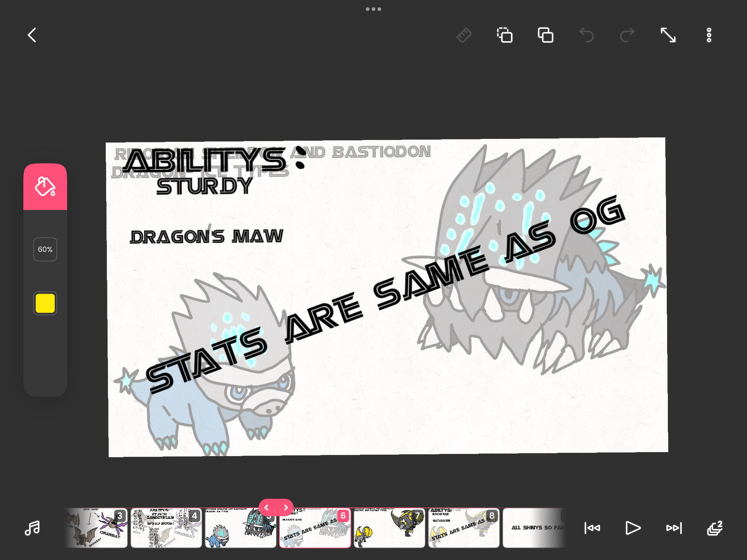Undo the last action
This screenshot has width=747, height=560.
click(x=587, y=35)
